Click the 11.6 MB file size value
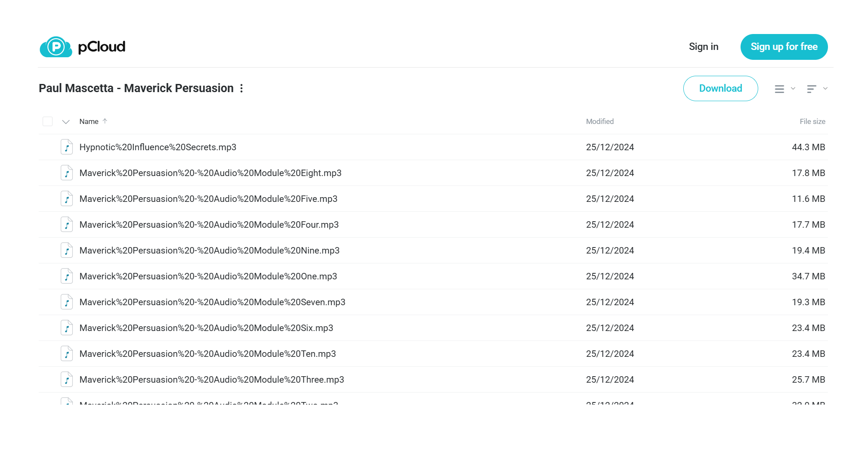Image resolution: width=868 pixels, height=458 pixels. [x=808, y=199]
